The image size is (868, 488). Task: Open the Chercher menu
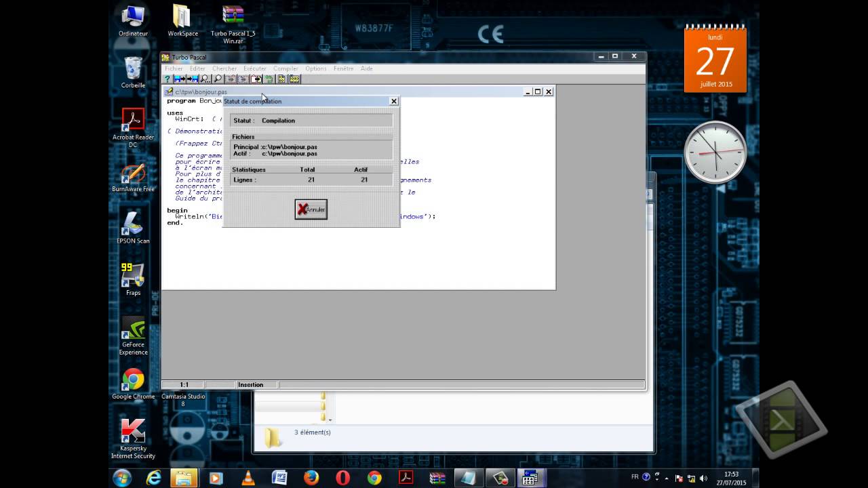pyautogui.click(x=224, y=68)
